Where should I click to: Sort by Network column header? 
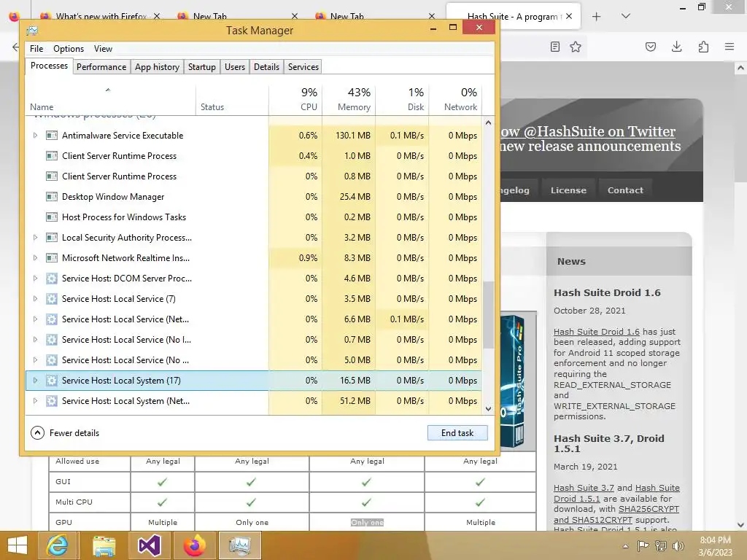tap(455, 99)
